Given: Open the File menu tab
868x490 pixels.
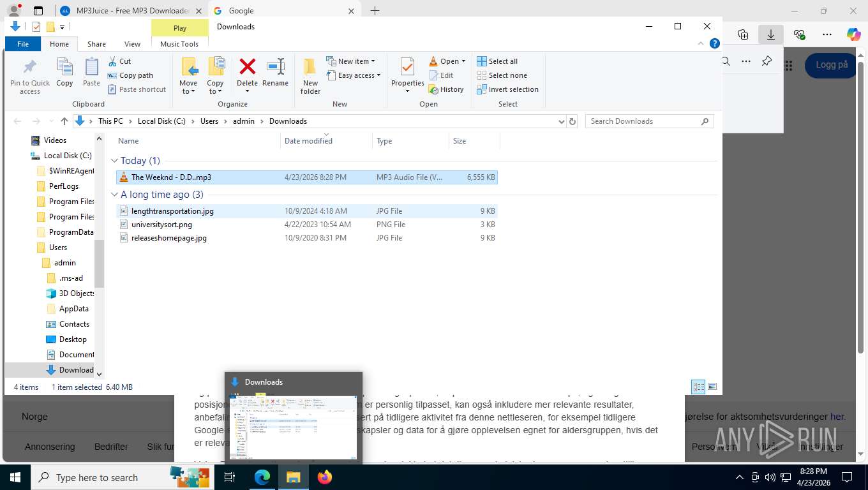Looking at the screenshot, I should (x=23, y=44).
